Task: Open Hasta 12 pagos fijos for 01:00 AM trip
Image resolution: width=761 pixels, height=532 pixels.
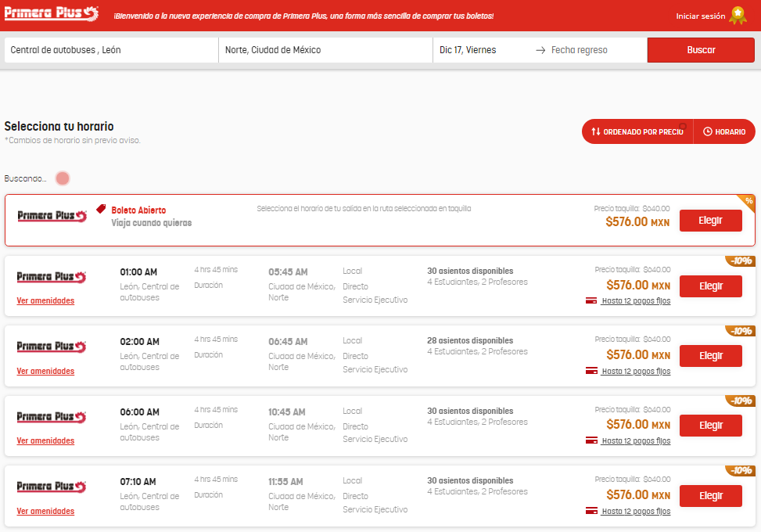Action: tap(636, 301)
